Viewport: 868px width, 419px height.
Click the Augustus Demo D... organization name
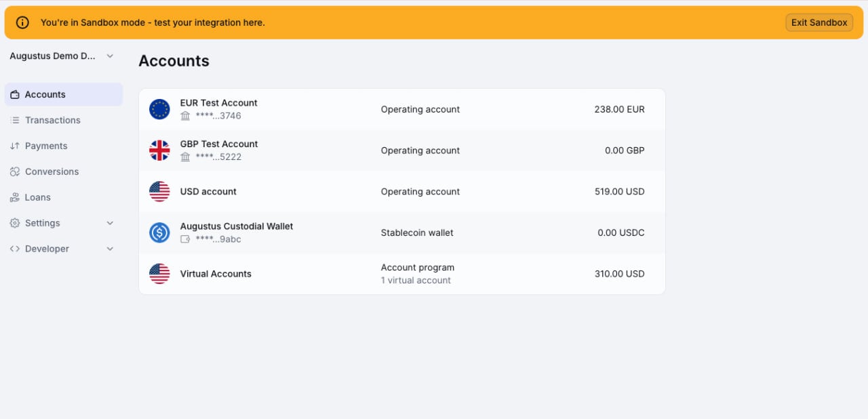point(53,56)
